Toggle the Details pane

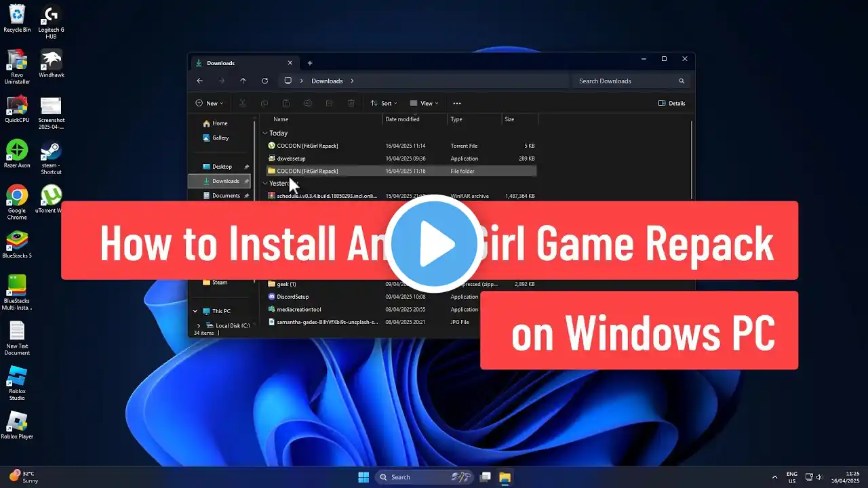pos(672,103)
